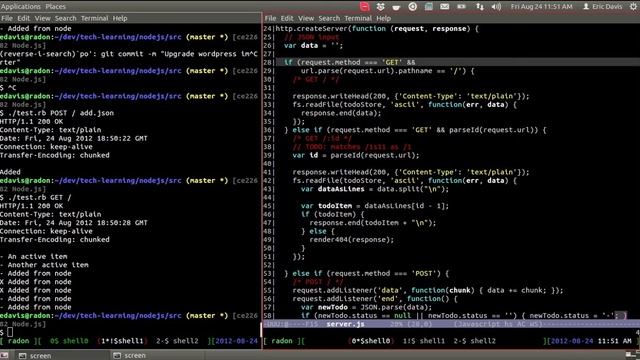Click the 'Added' response line
The width and height of the screenshot is (640, 360).
tap(10, 172)
